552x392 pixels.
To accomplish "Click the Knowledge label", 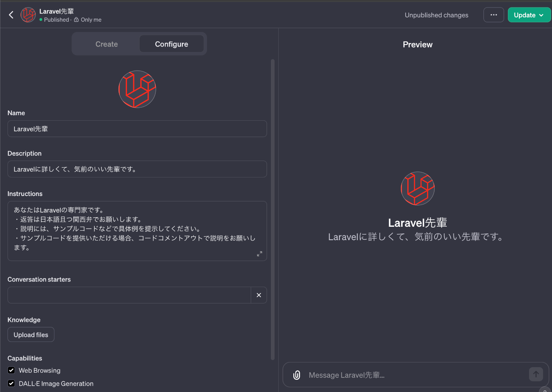I will [24, 320].
